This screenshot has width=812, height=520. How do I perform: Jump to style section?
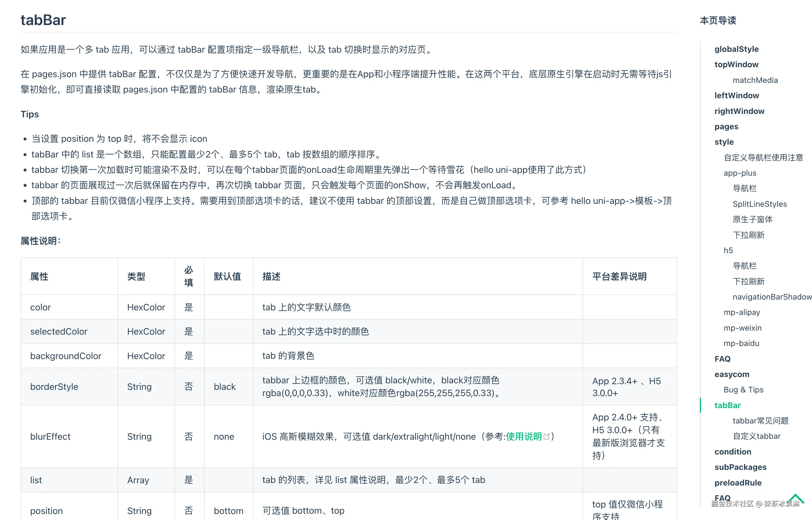(x=723, y=142)
